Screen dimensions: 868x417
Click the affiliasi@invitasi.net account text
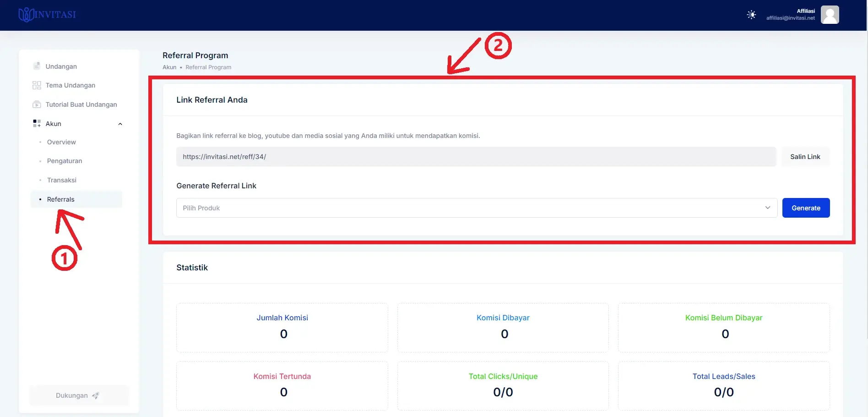790,18
